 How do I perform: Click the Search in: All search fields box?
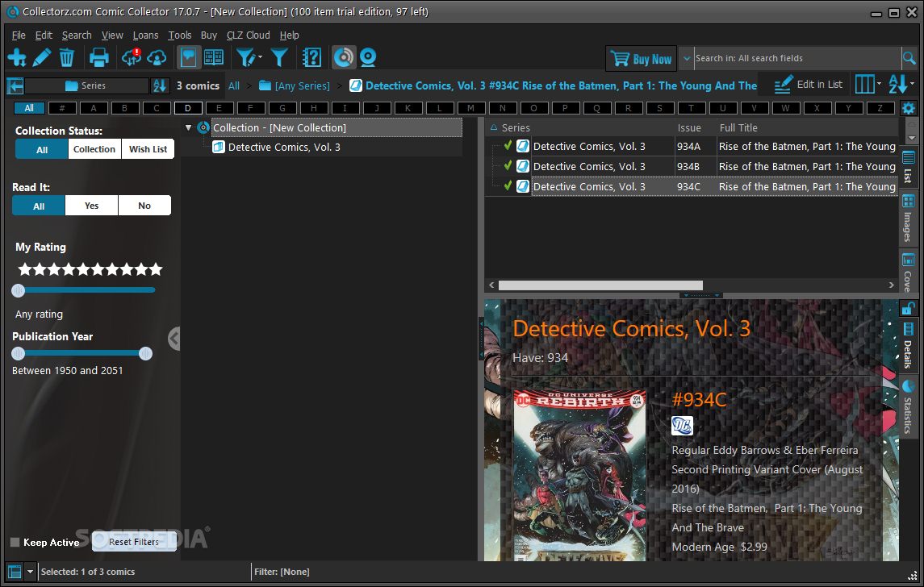[796, 58]
